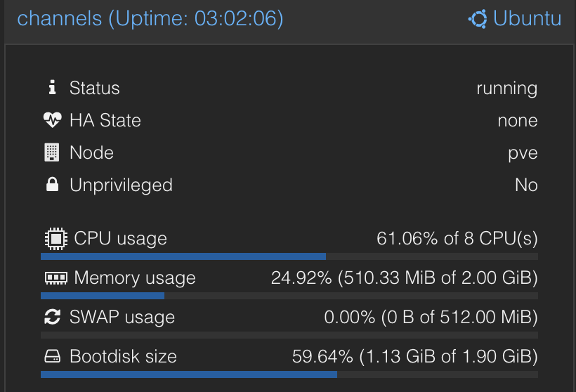Click the Node building icon
Screen dimensions: 576x392
click(52, 152)
